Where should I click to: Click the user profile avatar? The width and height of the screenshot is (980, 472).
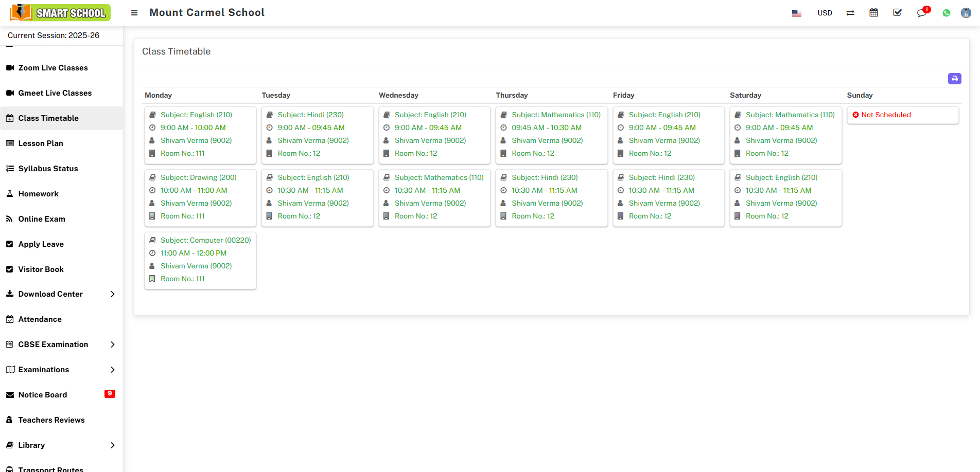click(x=966, y=13)
